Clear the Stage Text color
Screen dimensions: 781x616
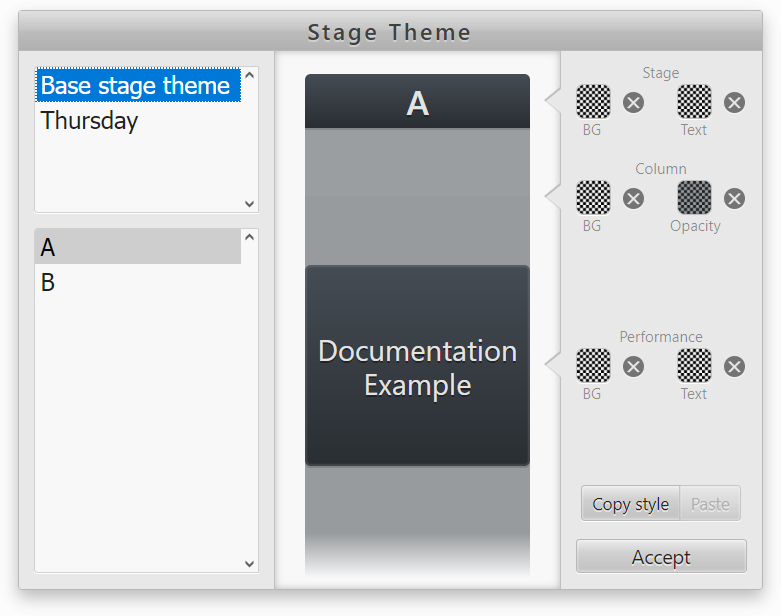coord(734,102)
